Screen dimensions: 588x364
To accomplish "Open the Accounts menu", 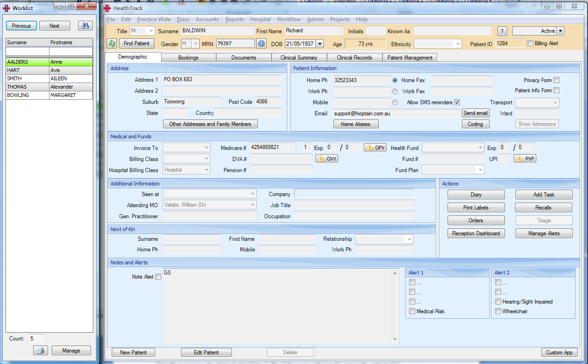I will click(x=207, y=19).
